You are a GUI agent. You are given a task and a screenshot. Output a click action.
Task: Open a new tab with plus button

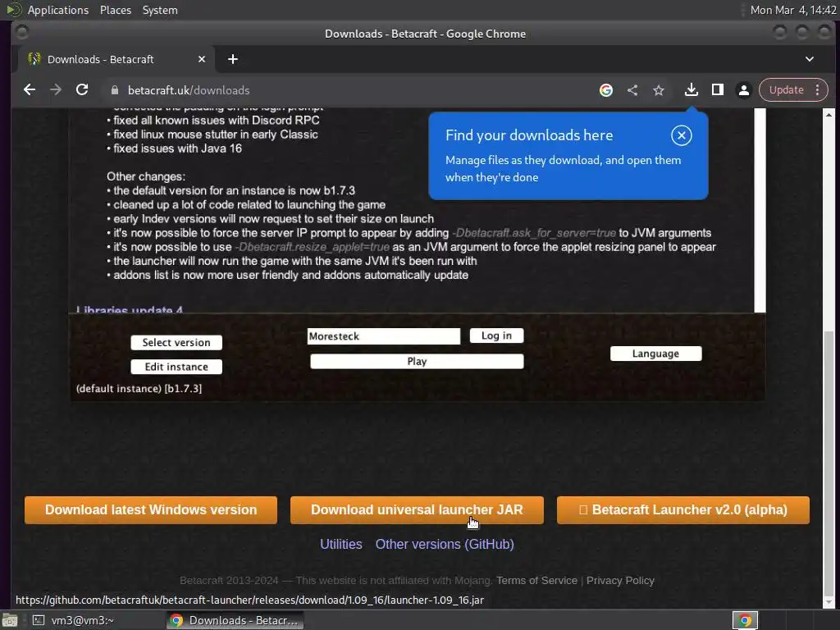(x=232, y=59)
